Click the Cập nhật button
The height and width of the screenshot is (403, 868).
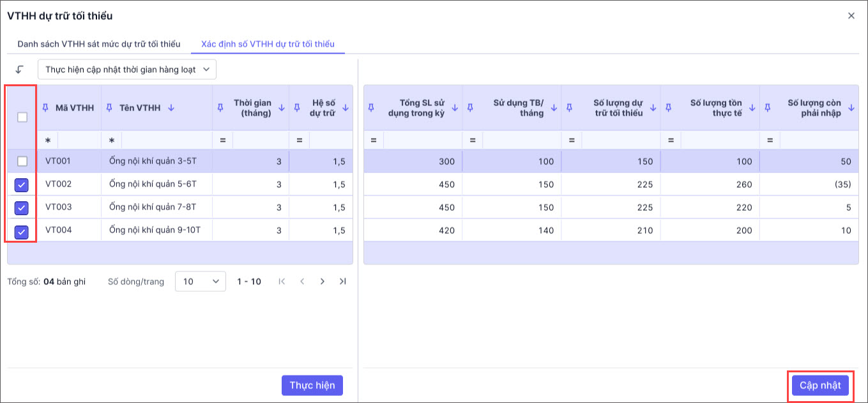coord(820,386)
